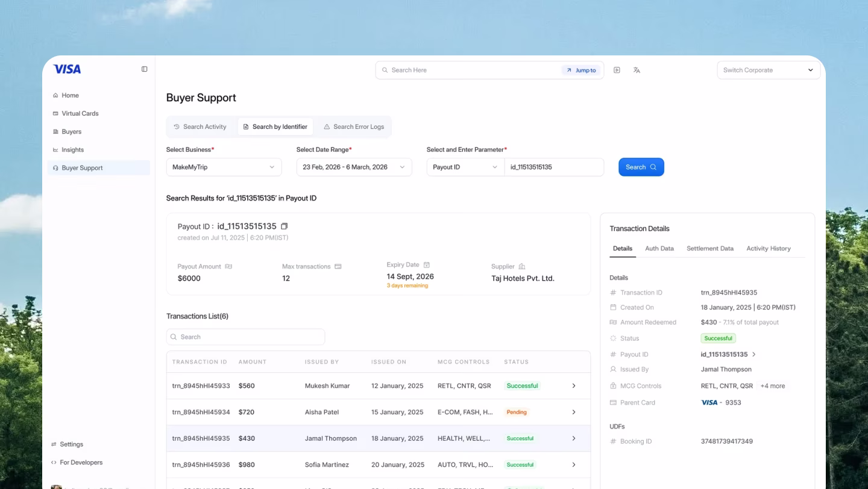Expand row trn_8945hHI45935 with its chevron
Screen dimensions: 868x489
574,438
